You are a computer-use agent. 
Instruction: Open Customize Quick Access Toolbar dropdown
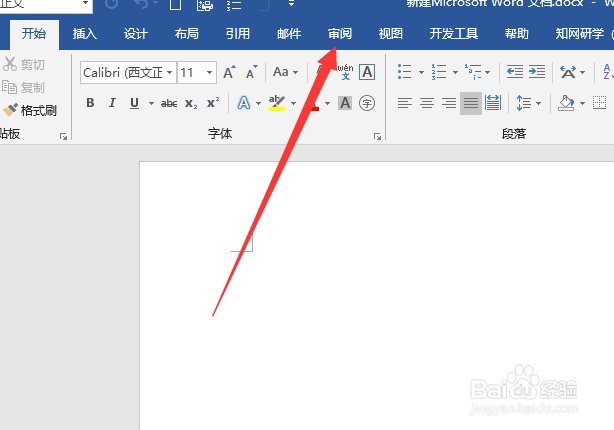pos(291,4)
